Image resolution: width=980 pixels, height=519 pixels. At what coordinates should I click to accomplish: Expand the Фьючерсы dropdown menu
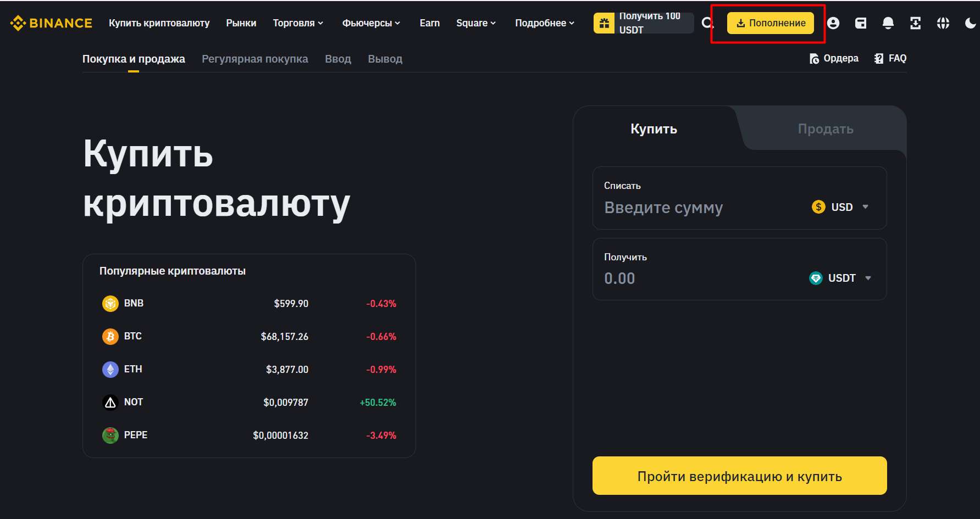(x=372, y=23)
